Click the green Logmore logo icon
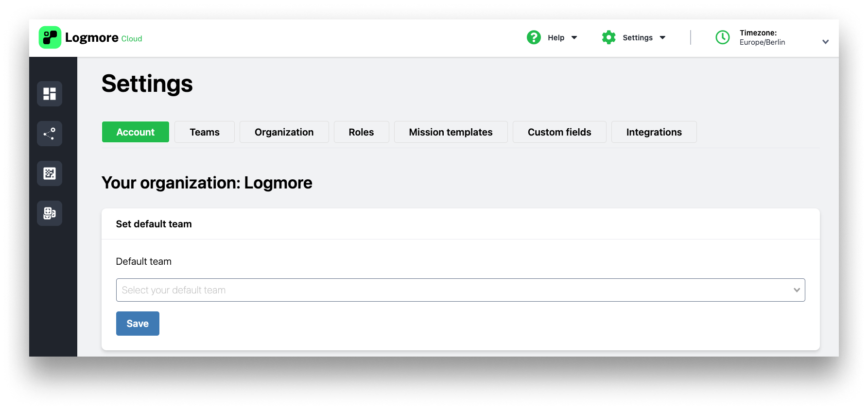Image resolution: width=868 pixels, height=410 pixels. [x=50, y=37]
